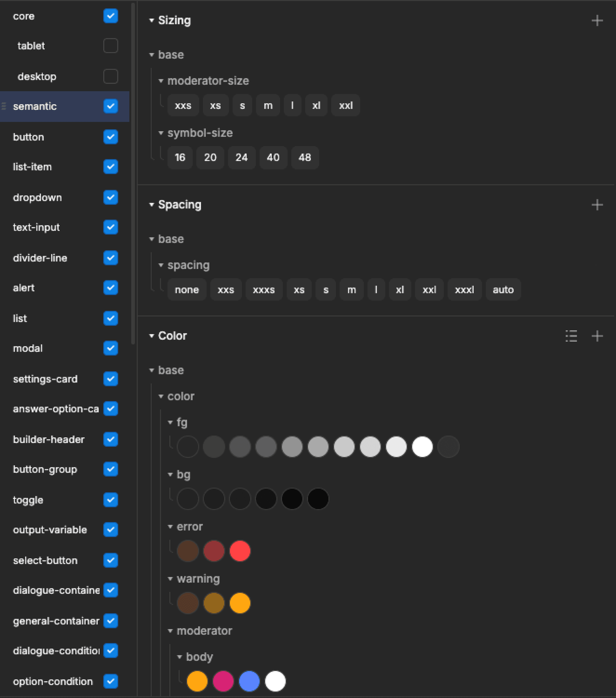Collapse the symbol-size group
Image resolution: width=616 pixels, height=698 pixels.
[161, 133]
